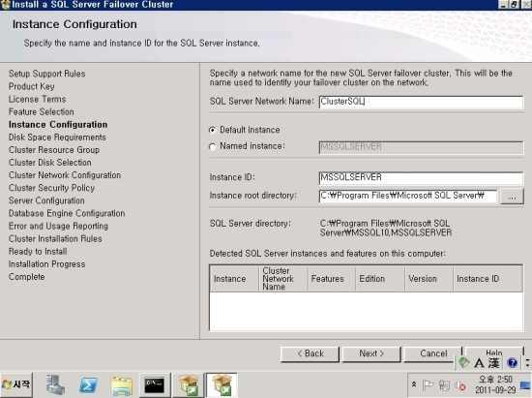Select Cluster Security Policy step
This screenshot has width=532, height=398.
coord(51,188)
